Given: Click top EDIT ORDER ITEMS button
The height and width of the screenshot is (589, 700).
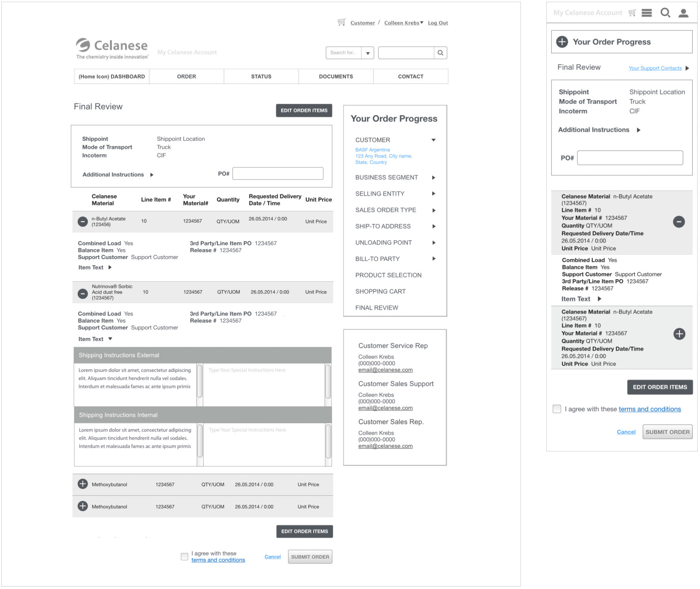Looking at the screenshot, I should [x=304, y=110].
